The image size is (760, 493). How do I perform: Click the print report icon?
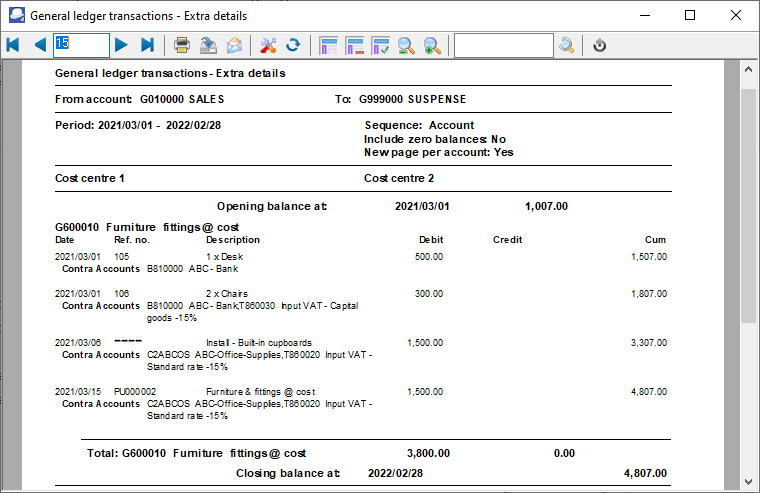click(182, 45)
